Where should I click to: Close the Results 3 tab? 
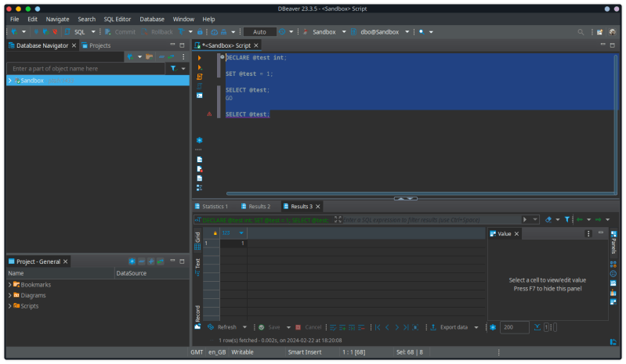coord(318,207)
